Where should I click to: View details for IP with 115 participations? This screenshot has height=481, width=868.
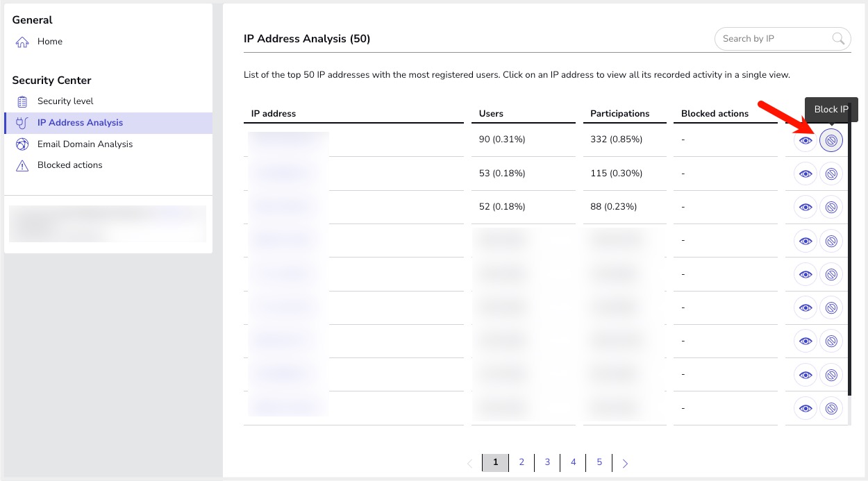coord(806,174)
